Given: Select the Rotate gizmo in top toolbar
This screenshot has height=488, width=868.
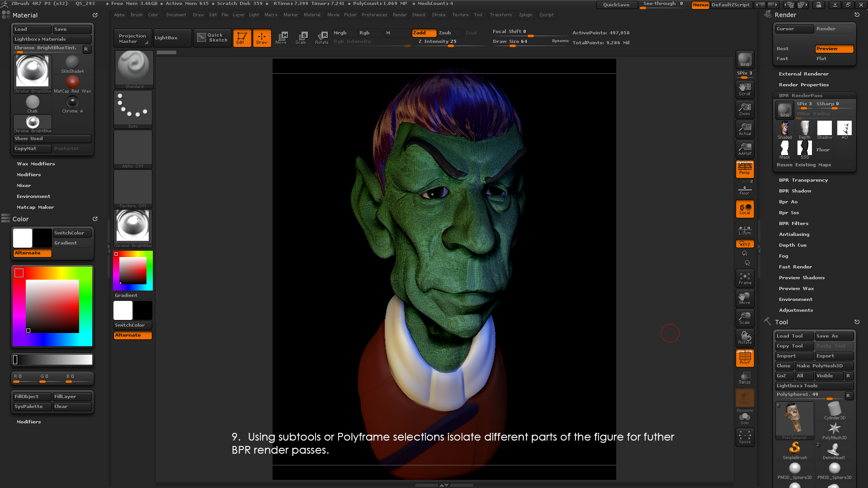Looking at the screenshot, I should (321, 38).
